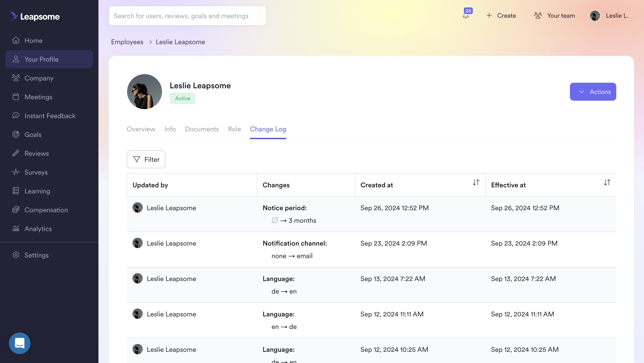Open the Home house icon
The height and width of the screenshot is (363, 644).
16,40
